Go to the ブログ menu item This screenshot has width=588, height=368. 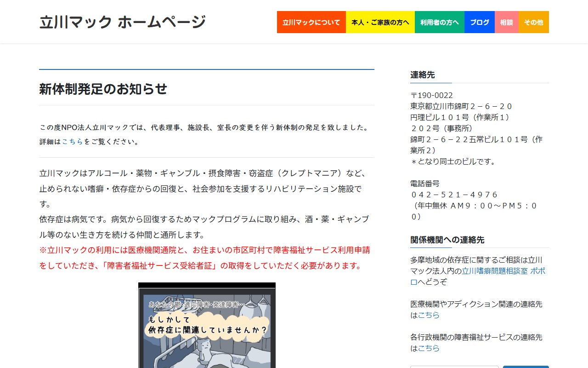(x=480, y=22)
